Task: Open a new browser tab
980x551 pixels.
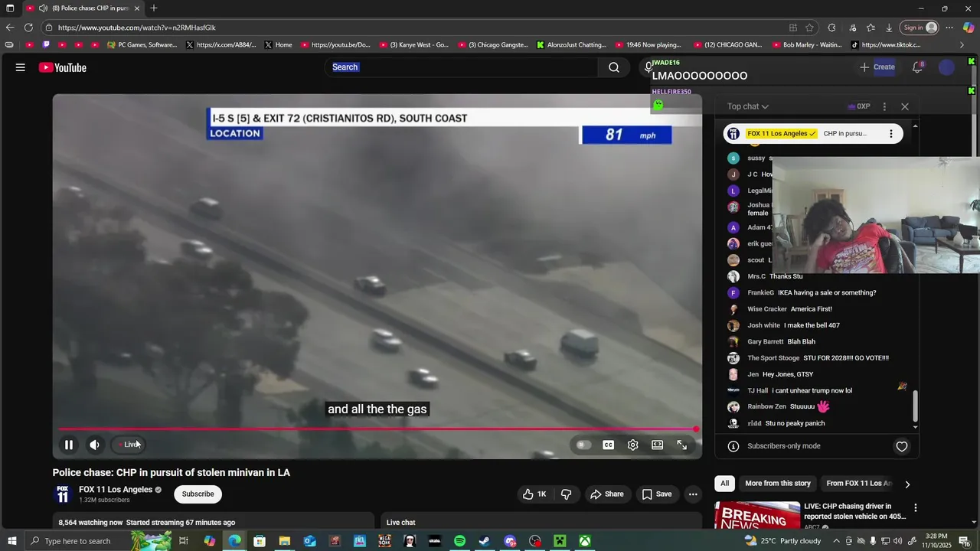Action: (x=154, y=8)
